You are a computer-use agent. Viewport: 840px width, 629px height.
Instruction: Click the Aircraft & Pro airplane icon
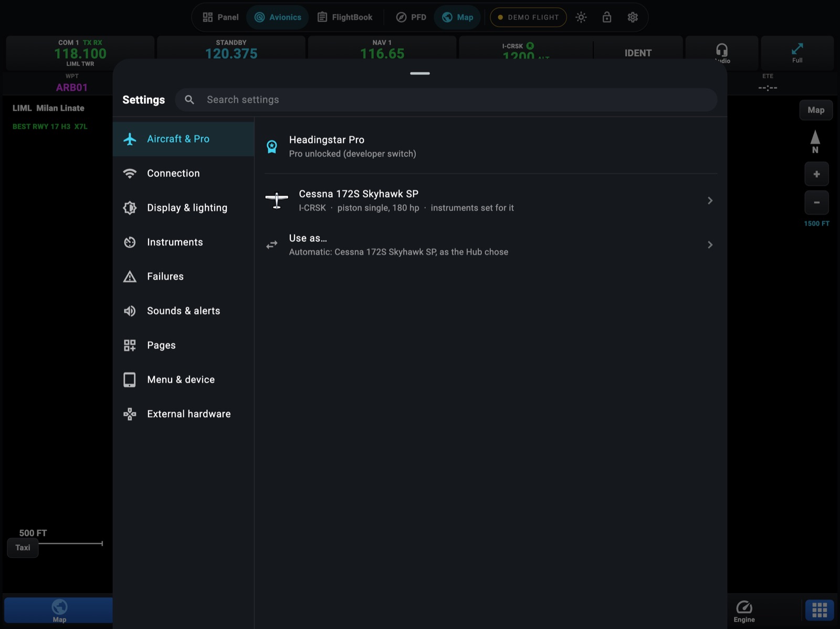pyautogui.click(x=130, y=139)
